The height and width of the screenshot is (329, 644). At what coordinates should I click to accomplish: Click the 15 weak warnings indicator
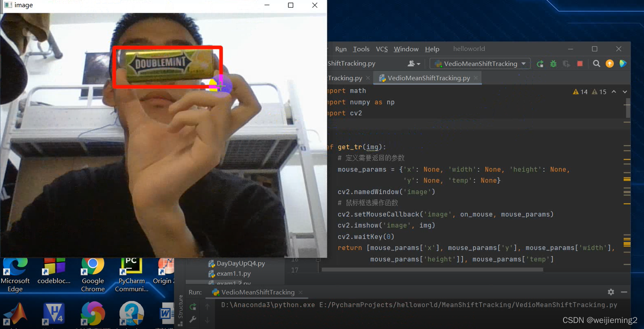(599, 92)
